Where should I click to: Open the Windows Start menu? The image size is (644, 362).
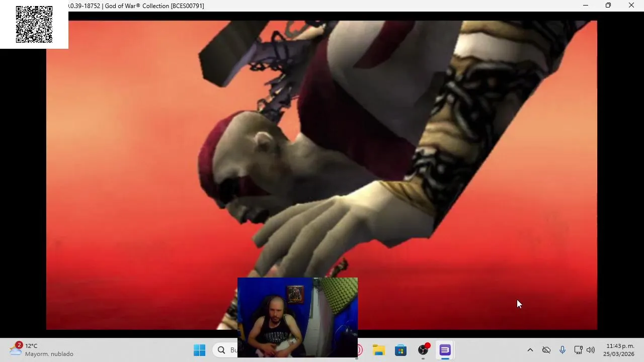(199, 350)
